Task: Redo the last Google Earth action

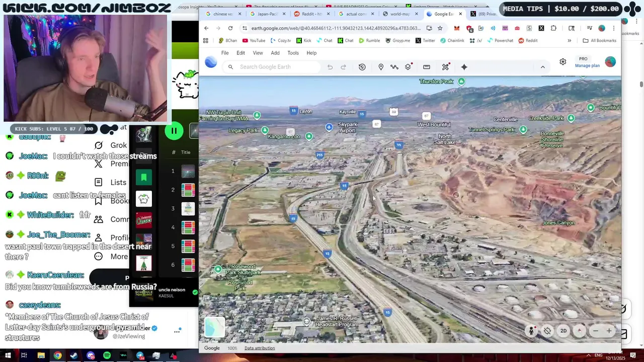Action: tap(344, 67)
